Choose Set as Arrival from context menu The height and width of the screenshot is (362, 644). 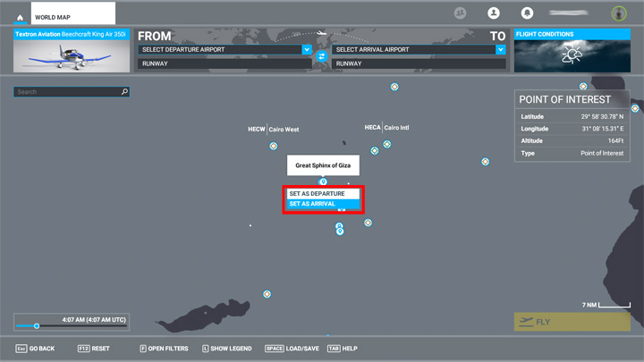click(323, 204)
